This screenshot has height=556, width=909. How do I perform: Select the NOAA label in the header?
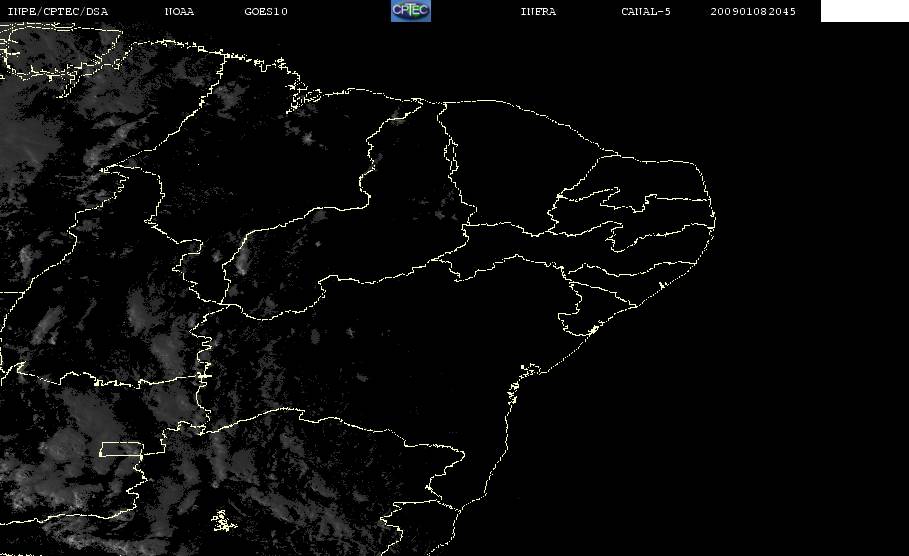(x=179, y=12)
